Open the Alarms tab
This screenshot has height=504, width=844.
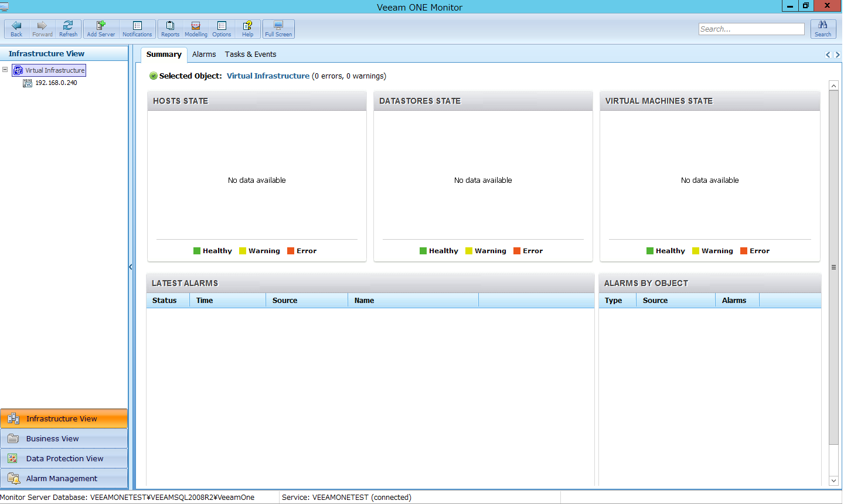click(x=204, y=55)
